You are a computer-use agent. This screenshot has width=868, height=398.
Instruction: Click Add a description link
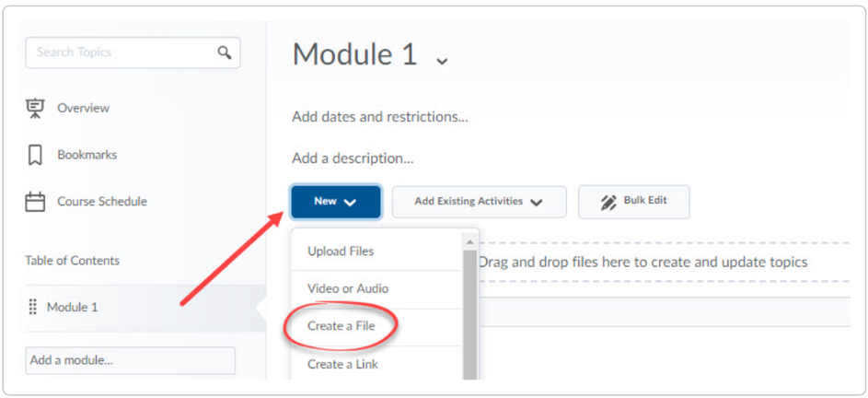pos(353,158)
